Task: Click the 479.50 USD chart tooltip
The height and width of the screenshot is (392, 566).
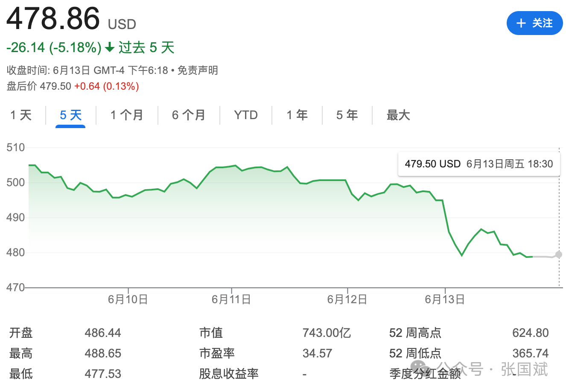Action: pyautogui.click(x=478, y=164)
